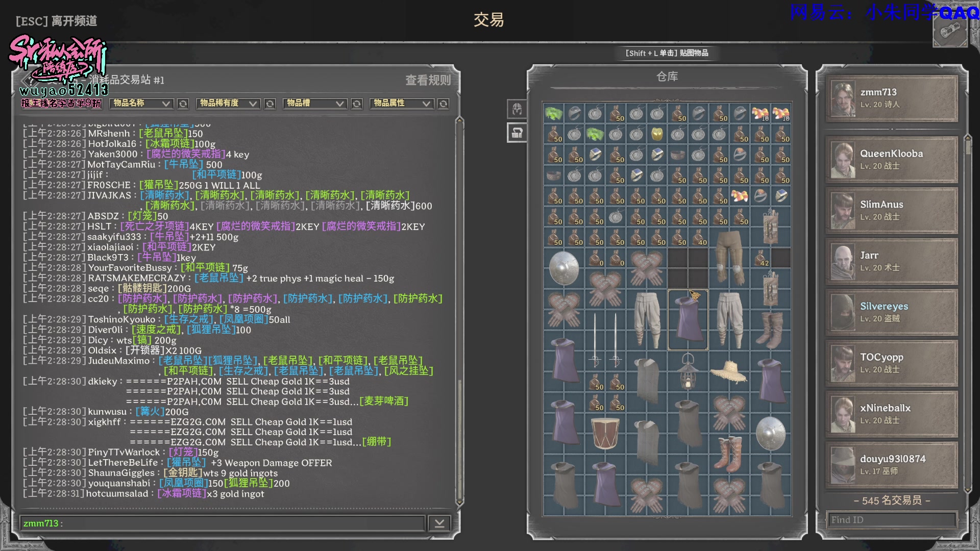The image size is (980, 551).
Task: Expand the chat input options chevron
Action: 439,523
